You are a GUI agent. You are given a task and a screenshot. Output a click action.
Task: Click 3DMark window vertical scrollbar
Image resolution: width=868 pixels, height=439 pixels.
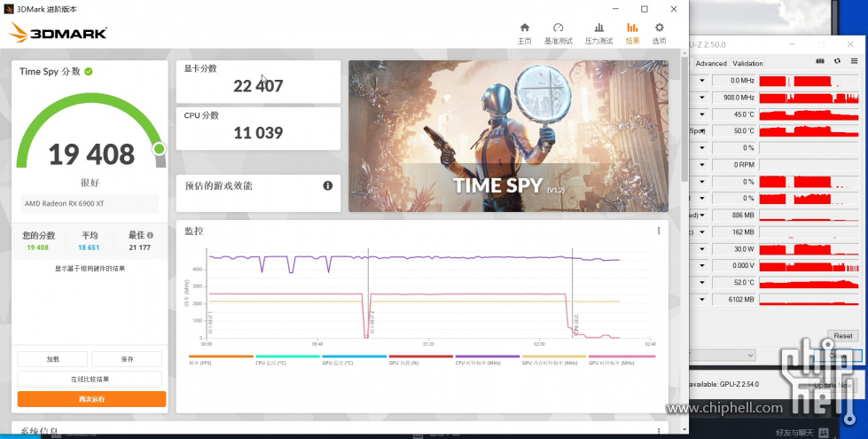tap(684, 119)
